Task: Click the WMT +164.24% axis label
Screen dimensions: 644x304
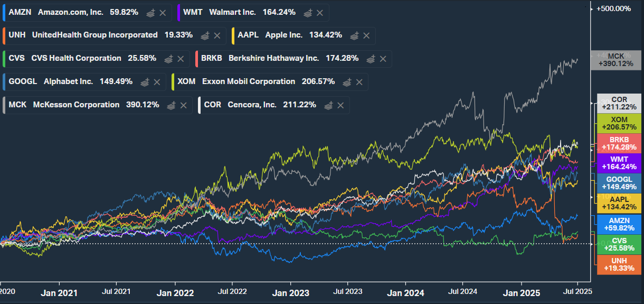Action: pyautogui.click(x=619, y=163)
